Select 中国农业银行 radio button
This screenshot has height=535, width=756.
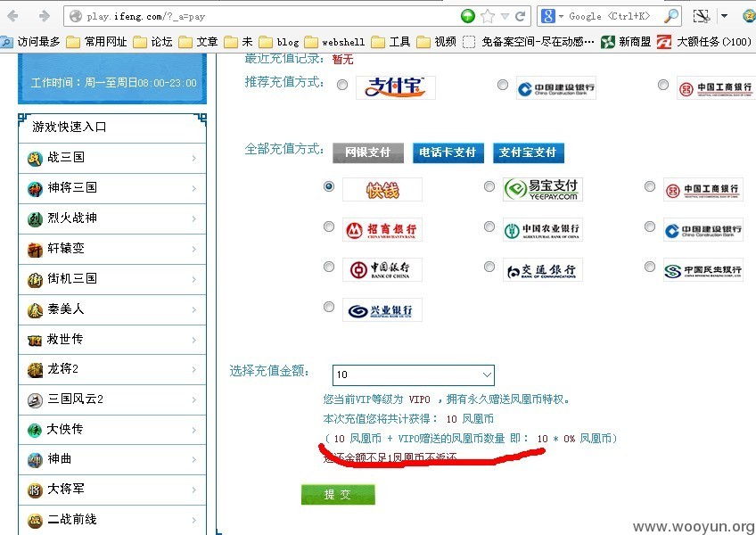489,226
